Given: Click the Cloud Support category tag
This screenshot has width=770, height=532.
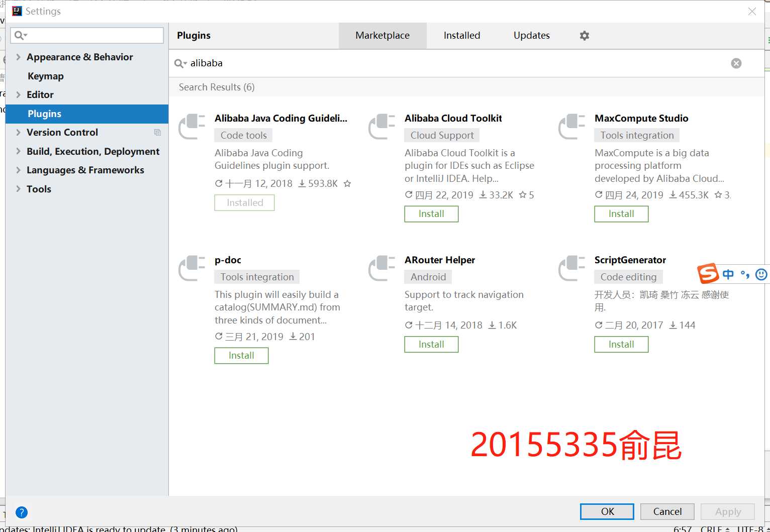Looking at the screenshot, I should click(x=442, y=136).
